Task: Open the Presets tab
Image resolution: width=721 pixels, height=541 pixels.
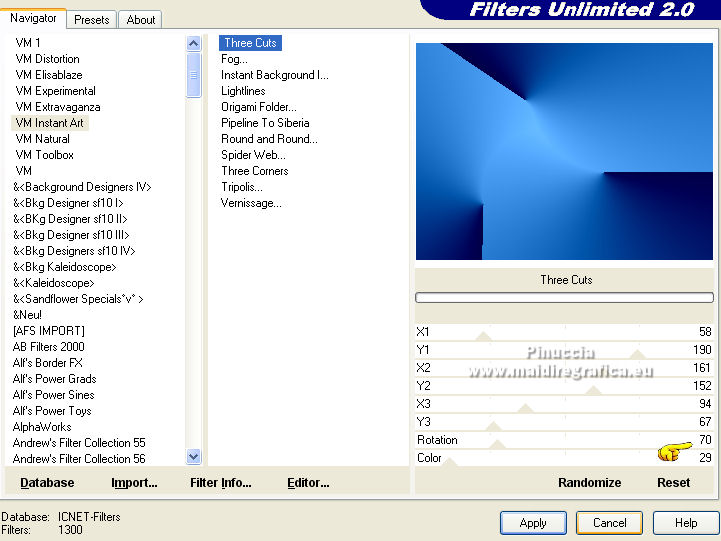Action: pos(92,20)
